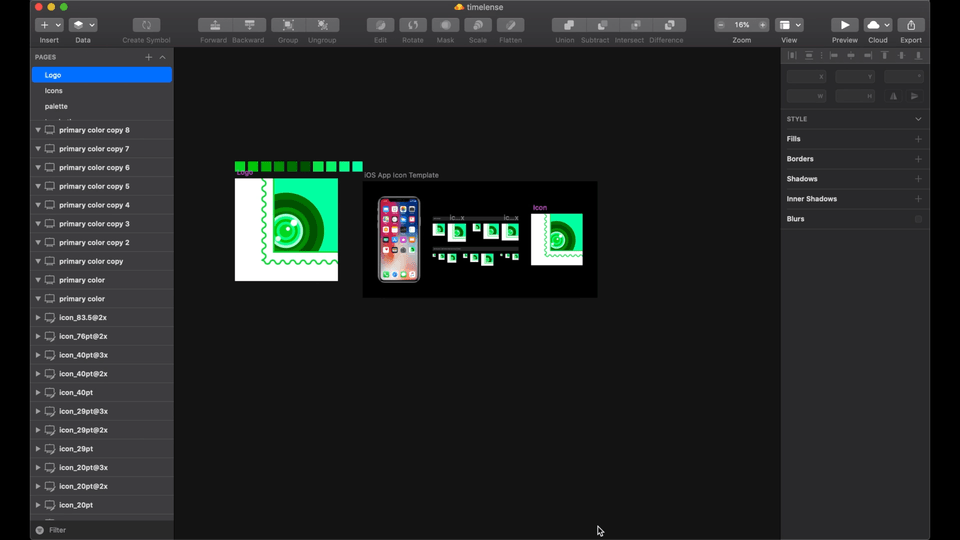The width and height of the screenshot is (960, 540).
Task: Send the layer Backward
Action: coord(249,25)
